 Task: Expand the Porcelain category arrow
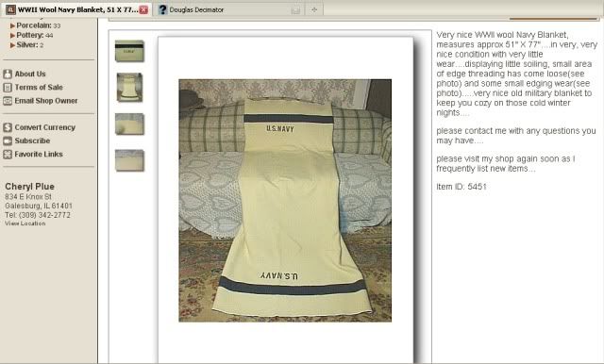point(12,25)
